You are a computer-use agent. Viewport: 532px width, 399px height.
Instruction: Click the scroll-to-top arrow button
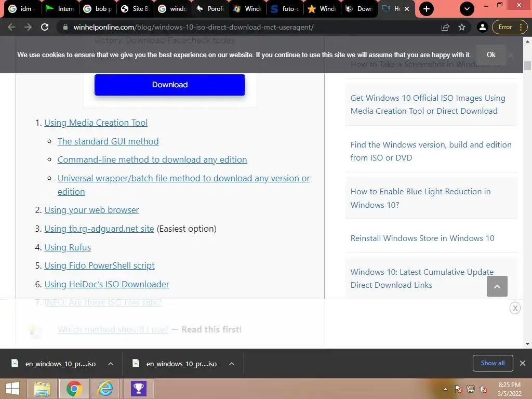497,286
